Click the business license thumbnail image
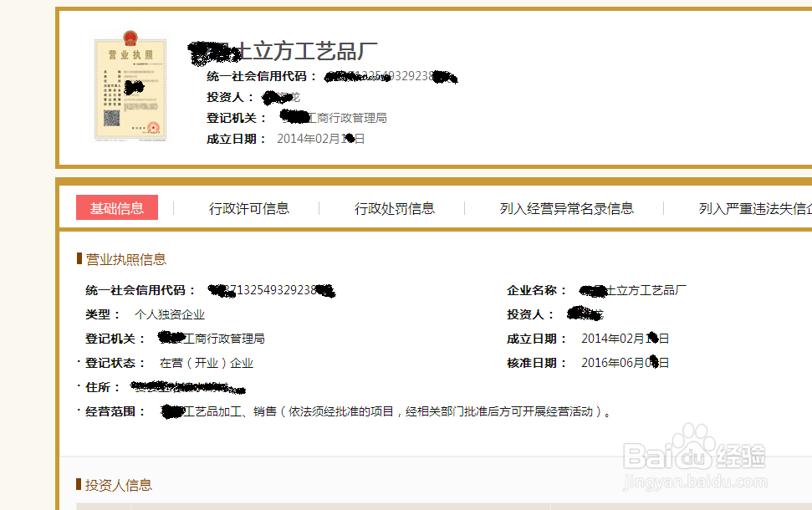Viewport: 812px width, 510px height. click(x=130, y=88)
